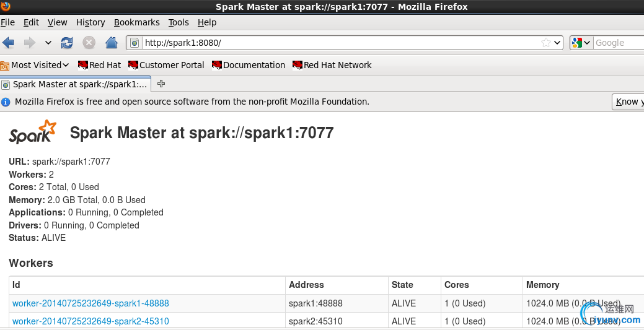Click the Memory: 2.0 GB Total line
This screenshot has height=330, width=644.
(x=77, y=200)
